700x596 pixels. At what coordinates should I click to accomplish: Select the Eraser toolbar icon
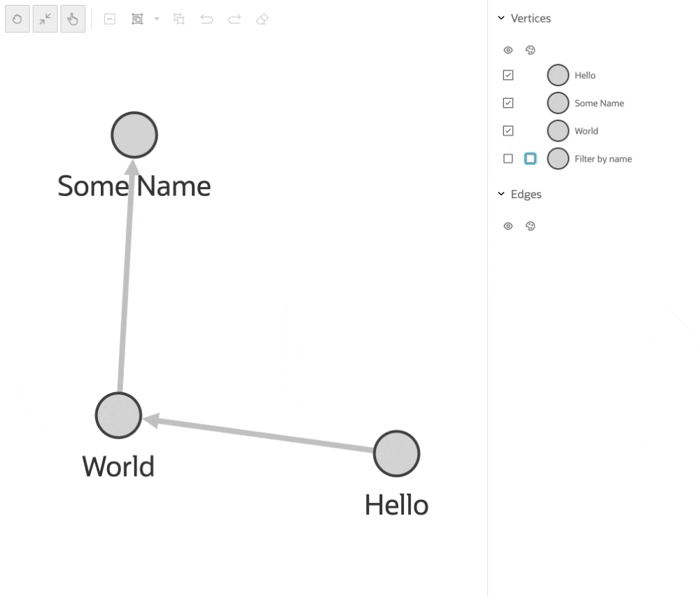click(262, 19)
